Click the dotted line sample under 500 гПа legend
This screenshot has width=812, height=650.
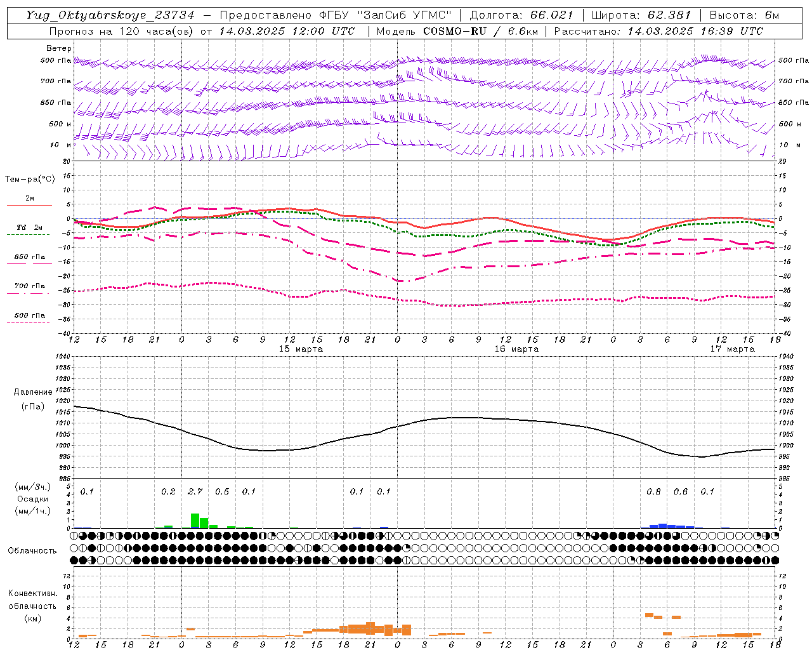pos(29,322)
